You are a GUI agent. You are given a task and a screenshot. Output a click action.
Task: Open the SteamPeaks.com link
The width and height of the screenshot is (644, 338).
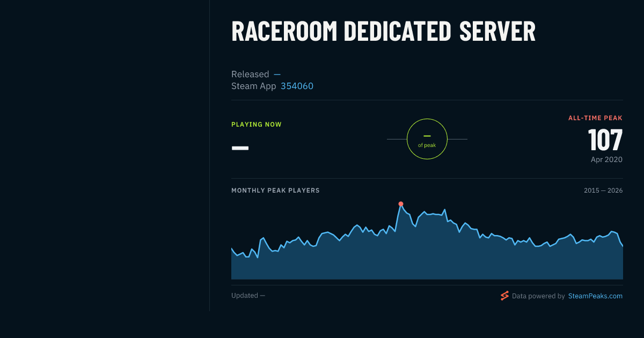tap(595, 296)
